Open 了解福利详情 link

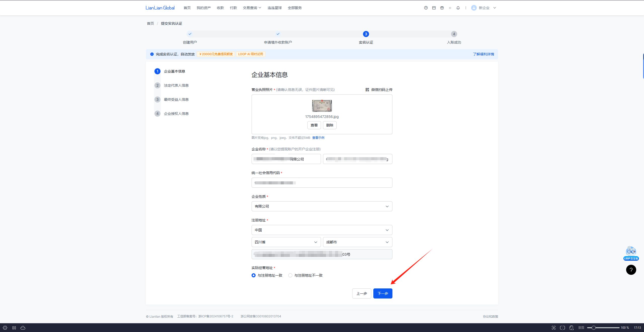483,54
